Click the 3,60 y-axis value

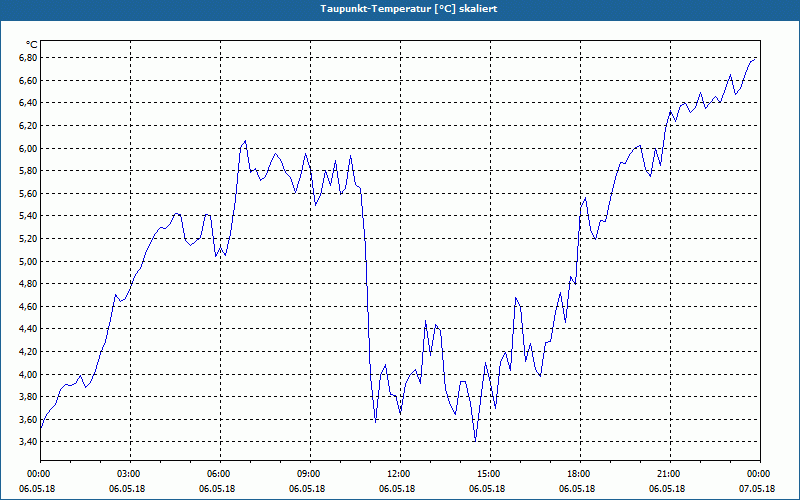click(29, 419)
